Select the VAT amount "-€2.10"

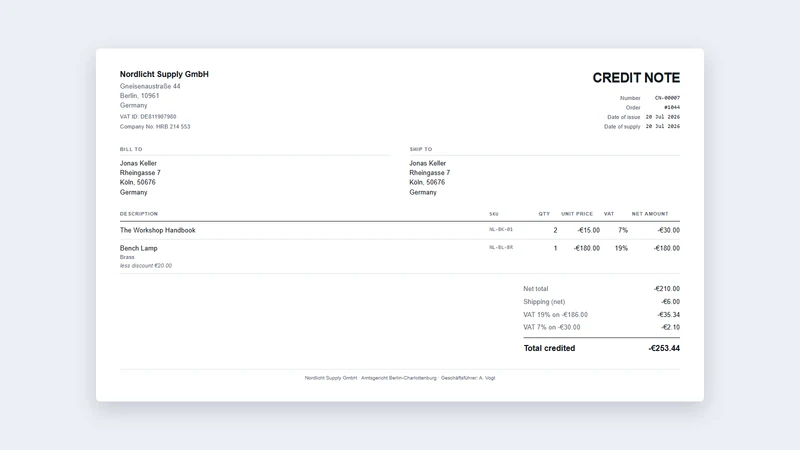(x=670, y=328)
